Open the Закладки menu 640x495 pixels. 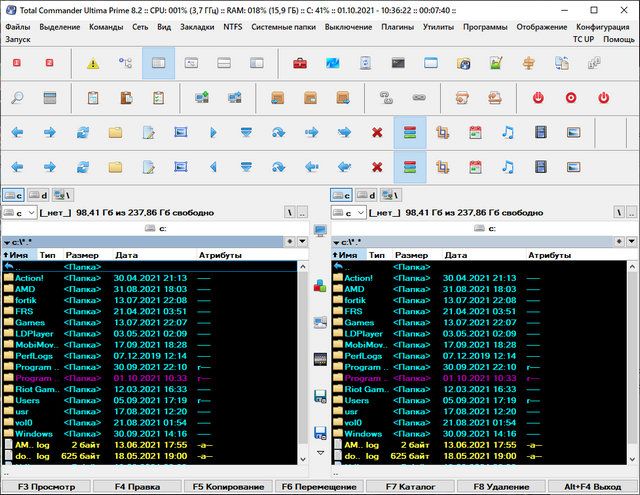[197, 27]
